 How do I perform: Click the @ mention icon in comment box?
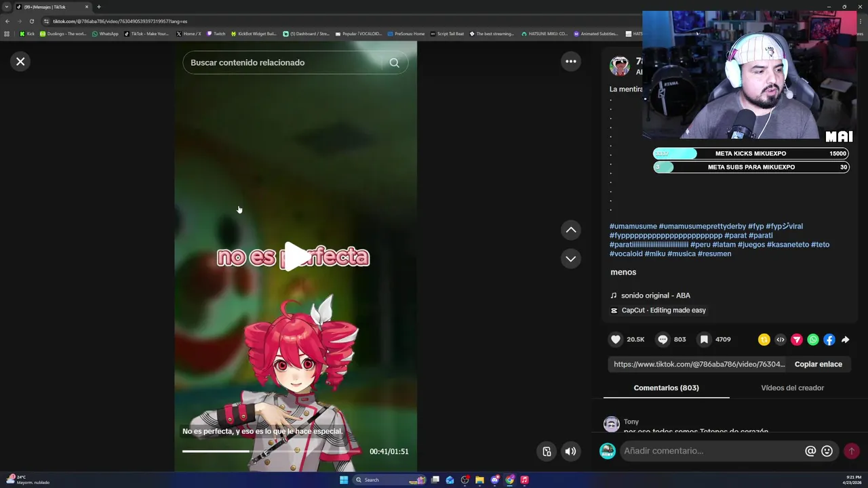tap(810, 451)
